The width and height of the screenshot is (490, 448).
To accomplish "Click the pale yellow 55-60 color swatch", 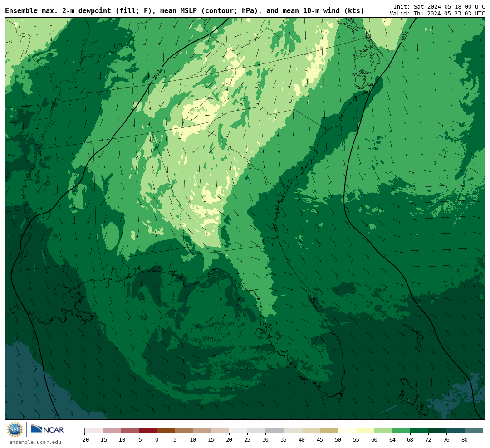I will (x=365, y=430).
